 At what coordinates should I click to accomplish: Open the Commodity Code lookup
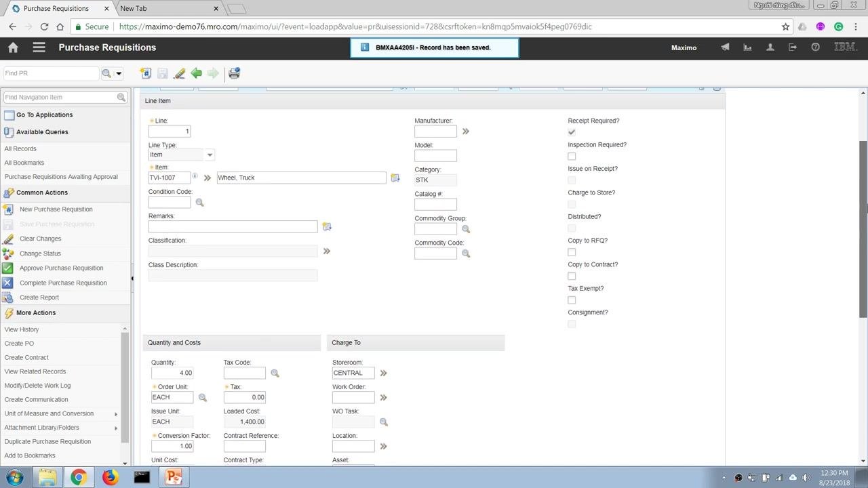tap(465, 253)
